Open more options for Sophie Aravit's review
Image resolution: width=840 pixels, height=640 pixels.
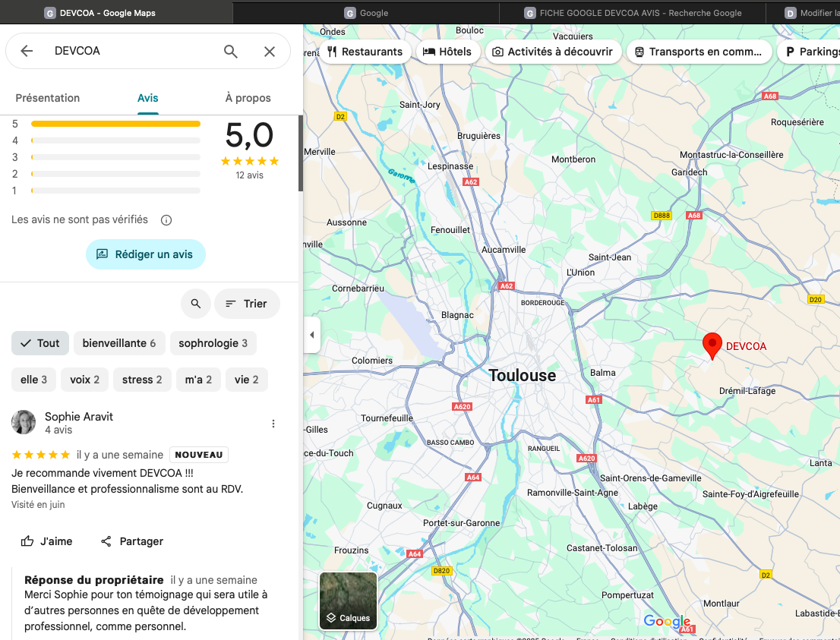point(273,424)
